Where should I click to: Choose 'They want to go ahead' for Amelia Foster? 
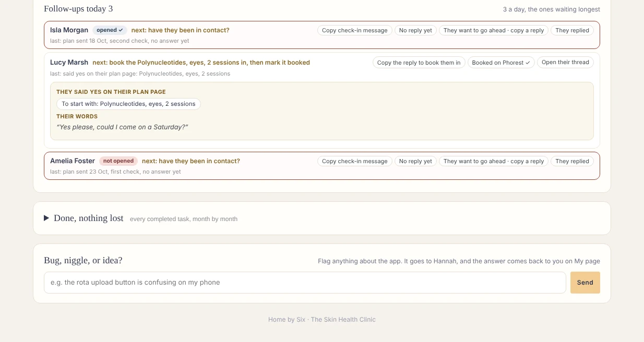[494, 161]
